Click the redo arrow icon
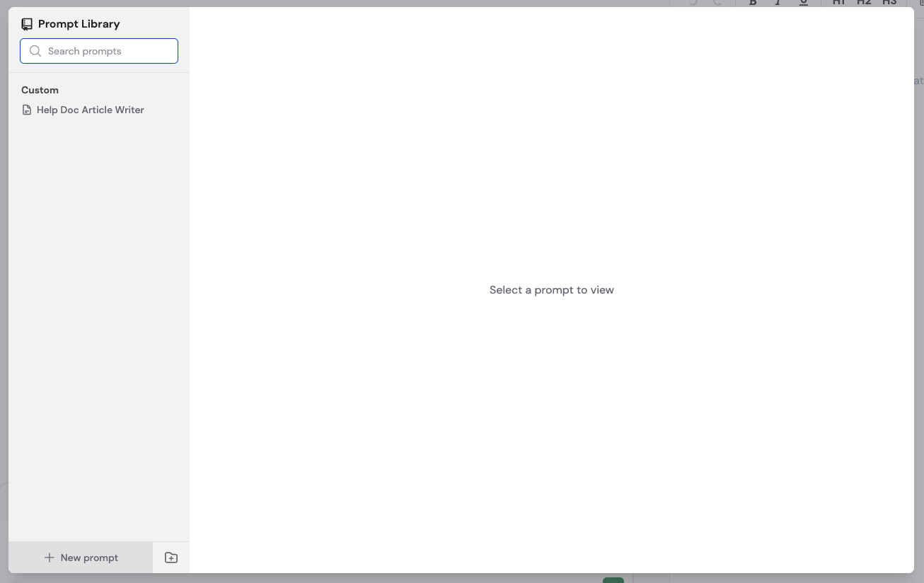Screen dimensions: 924x583 (x=717, y=3)
